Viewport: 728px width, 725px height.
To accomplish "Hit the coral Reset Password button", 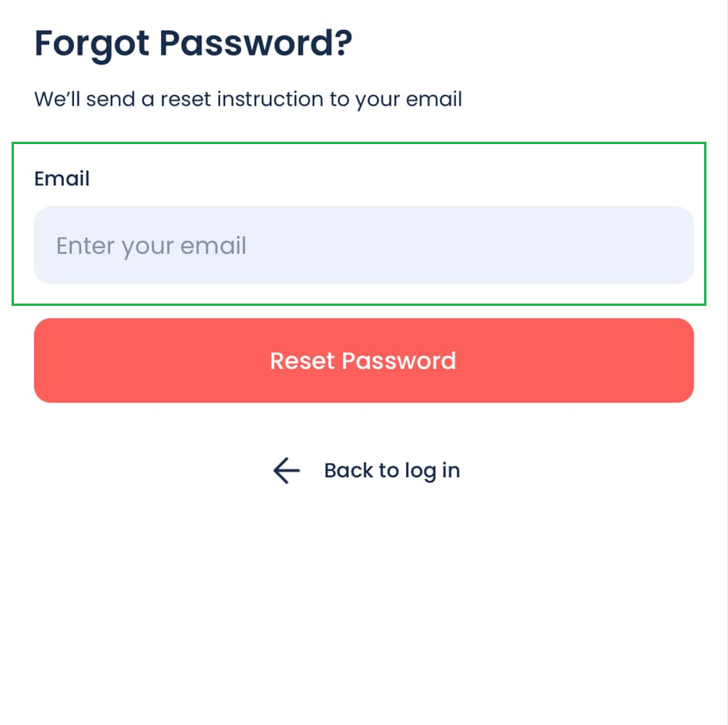I will click(x=364, y=361).
